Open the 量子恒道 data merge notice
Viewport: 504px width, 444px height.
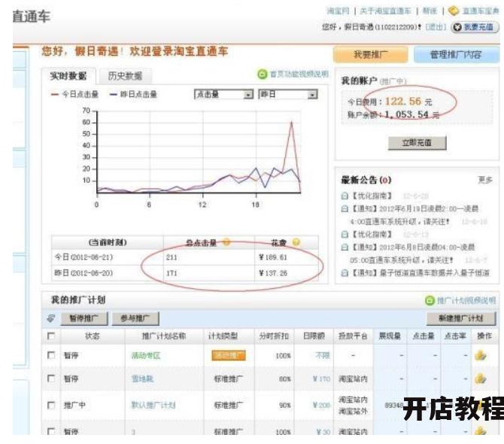coord(420,273)
